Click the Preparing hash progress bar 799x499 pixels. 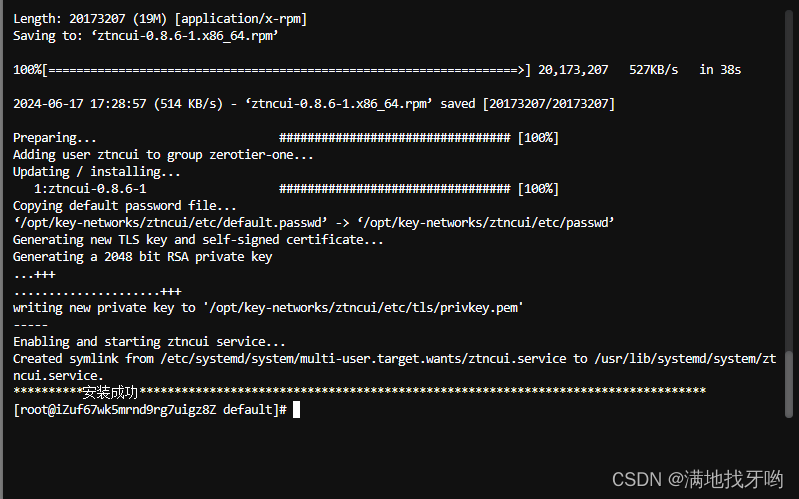(394, 138)
